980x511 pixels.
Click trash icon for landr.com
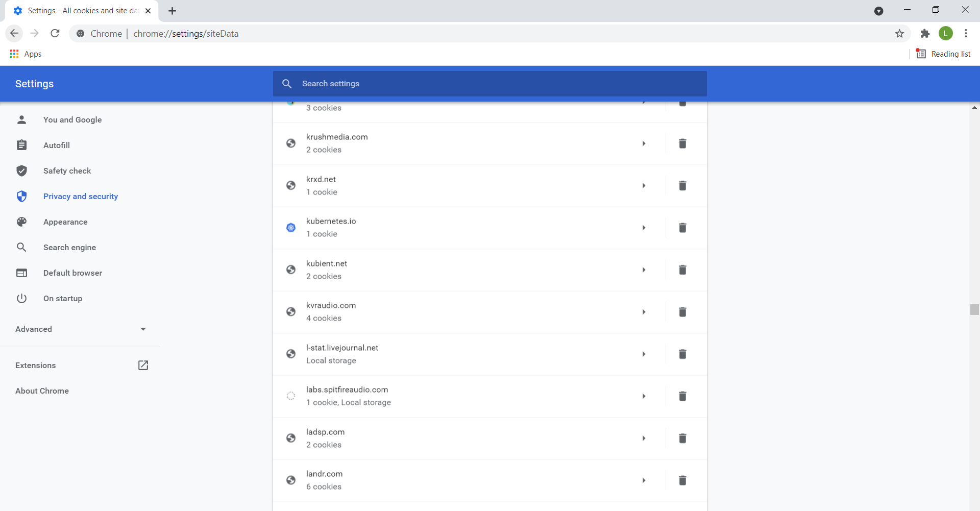[x=682, y=480]
